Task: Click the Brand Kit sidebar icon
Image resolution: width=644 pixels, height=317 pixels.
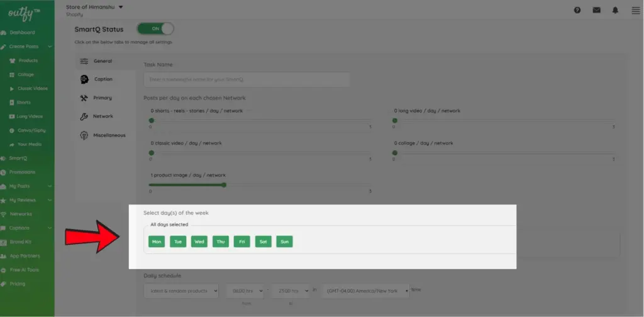Action: [x=4, y=242]
